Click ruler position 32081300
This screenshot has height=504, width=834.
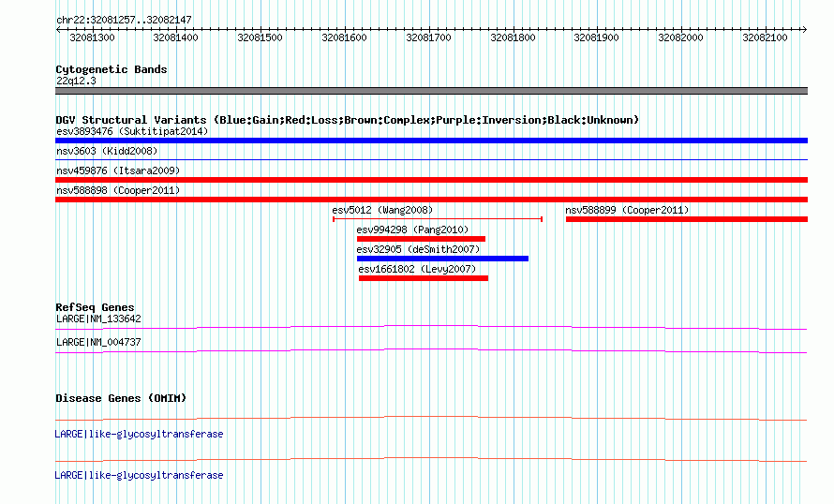click(92, 37)
